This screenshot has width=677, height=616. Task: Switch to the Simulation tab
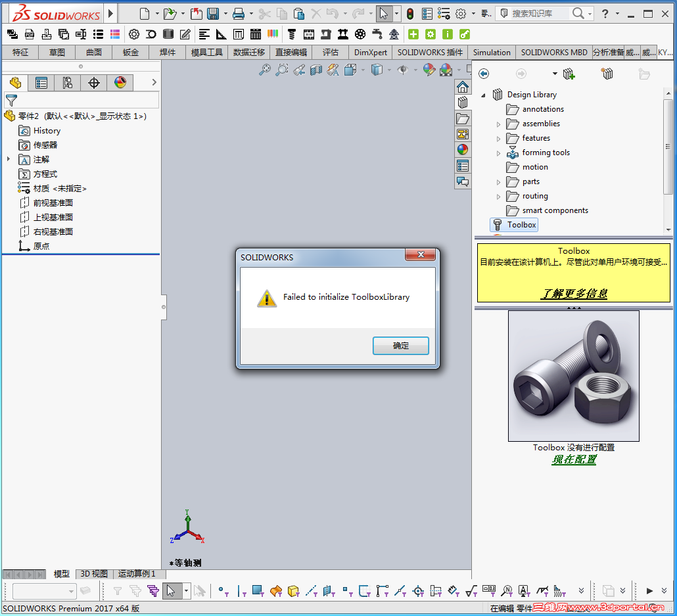(x=492, y=53)
